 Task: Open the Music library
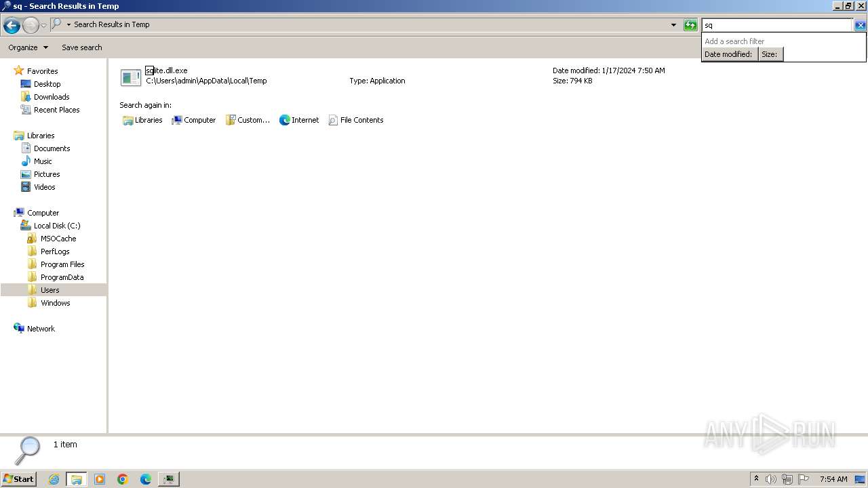(43, 161)
